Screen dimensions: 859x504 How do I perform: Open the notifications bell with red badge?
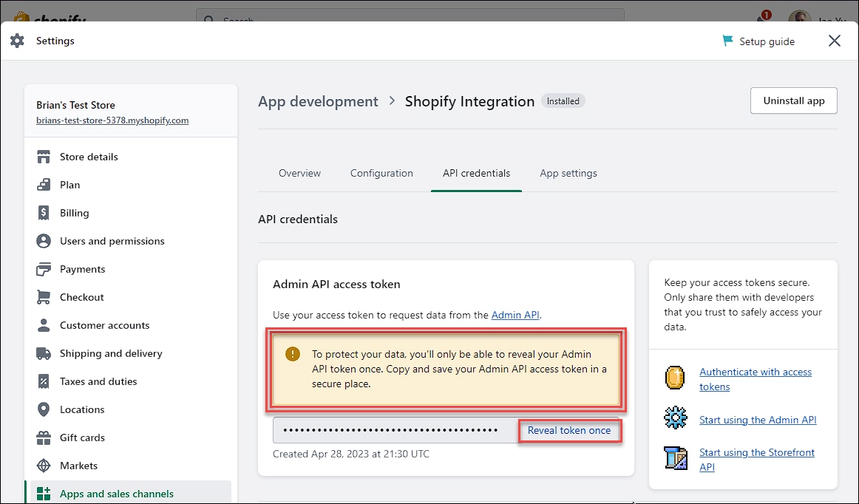[764, 18]
